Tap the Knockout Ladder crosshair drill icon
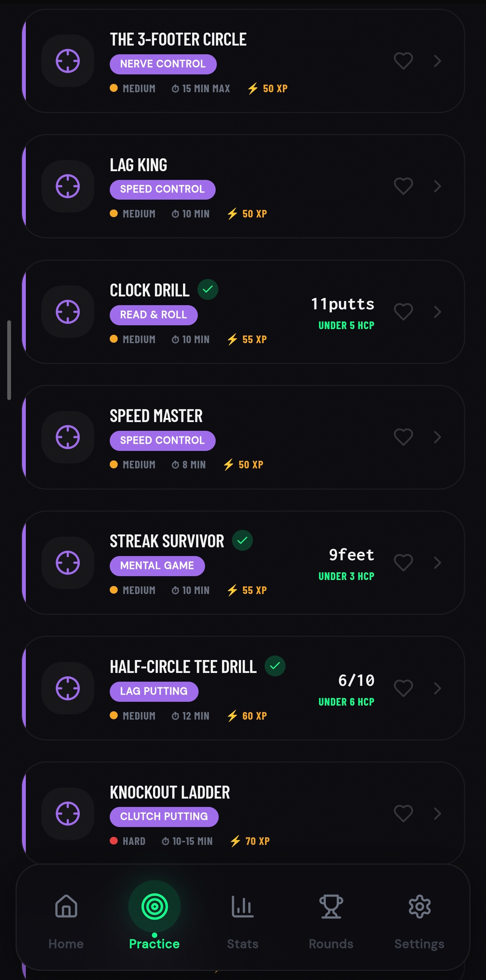Screen dimensions: 486x980 (68, 813)
